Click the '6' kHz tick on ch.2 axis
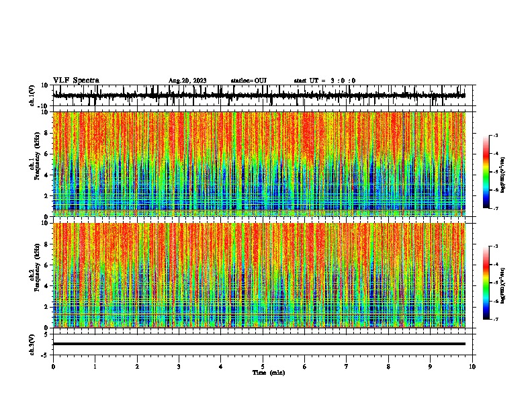 point(46,265)
